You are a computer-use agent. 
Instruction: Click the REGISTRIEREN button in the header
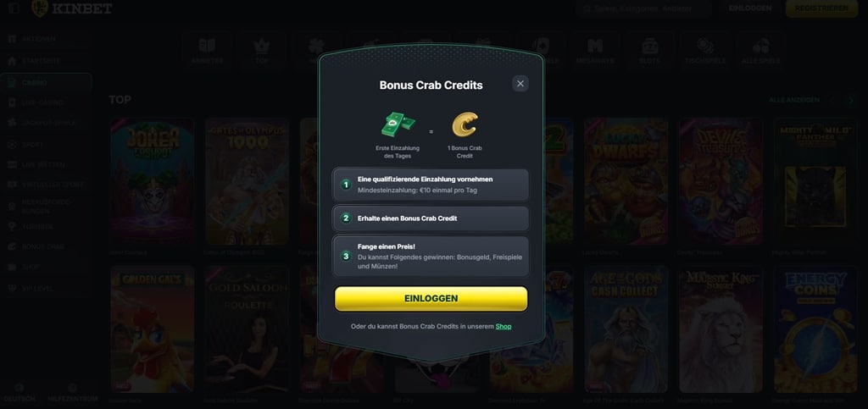pyautogui.click(x=821, y=8)
